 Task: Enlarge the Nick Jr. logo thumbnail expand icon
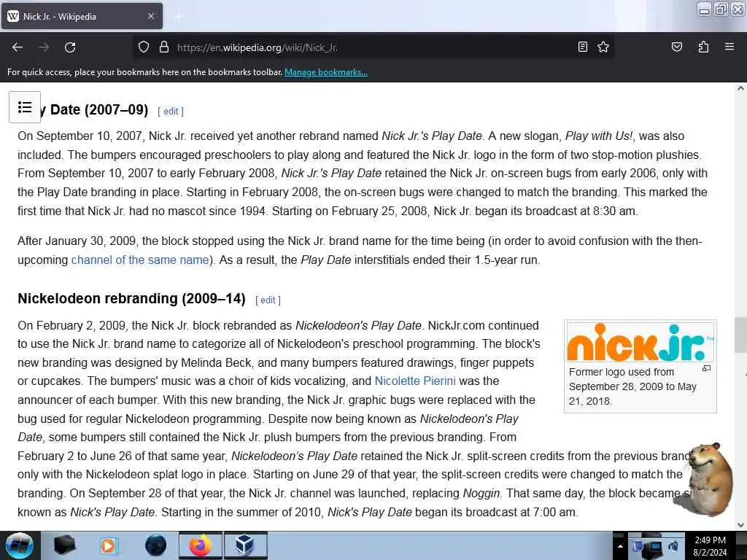[x=706, y=368]
